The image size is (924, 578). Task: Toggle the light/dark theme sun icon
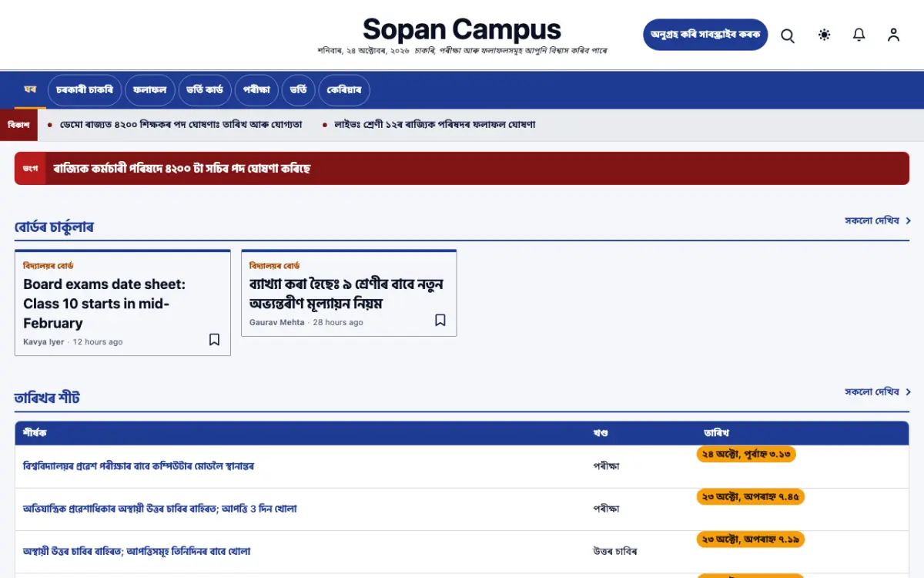pos(825,35)
